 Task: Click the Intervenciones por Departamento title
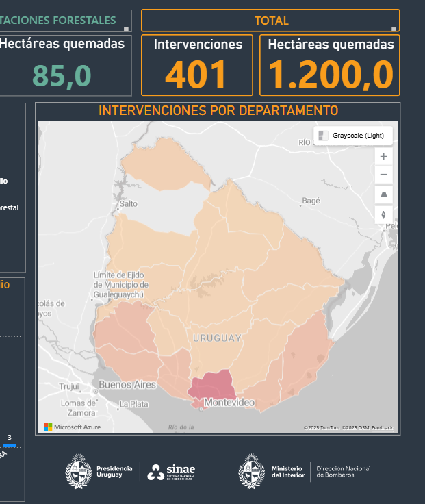click(218, 111)
